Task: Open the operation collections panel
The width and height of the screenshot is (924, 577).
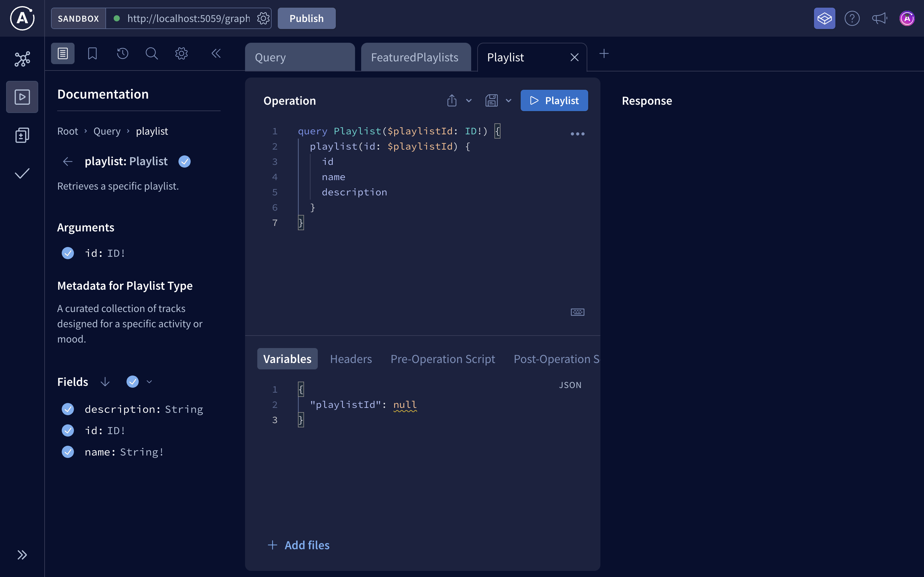Action: 22,135
